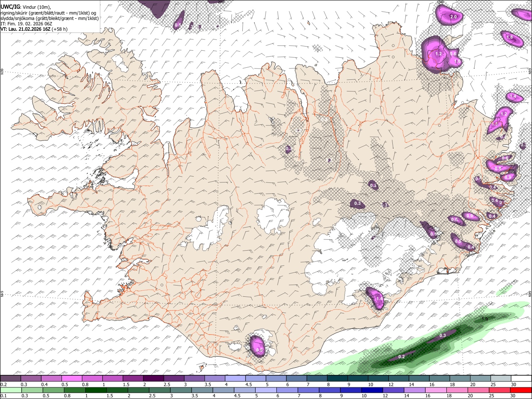
Task: Click the "2.0" snowfall value label
Action: coord(453,17)
